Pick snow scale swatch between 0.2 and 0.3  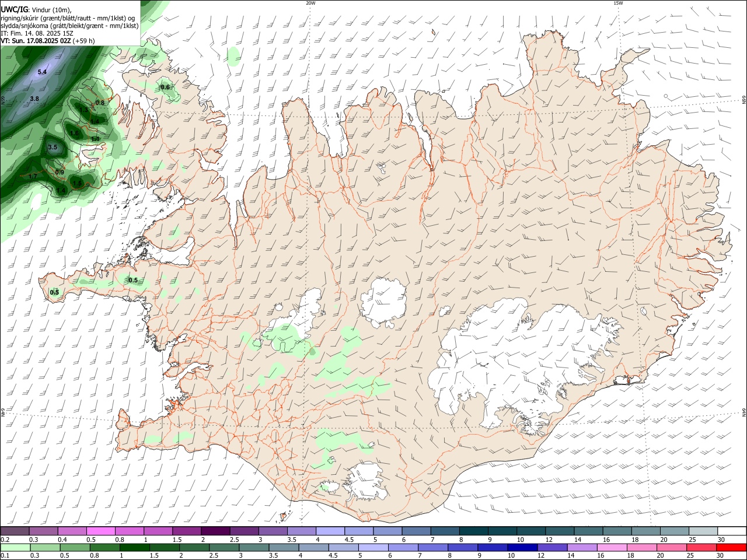coord(15,531)
